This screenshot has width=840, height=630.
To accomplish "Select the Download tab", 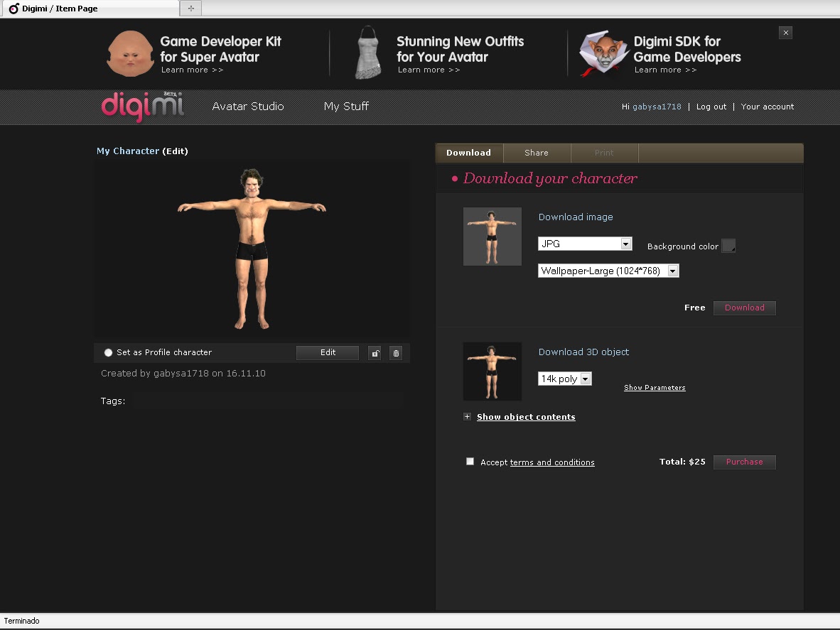I will [x=469, y=153].
